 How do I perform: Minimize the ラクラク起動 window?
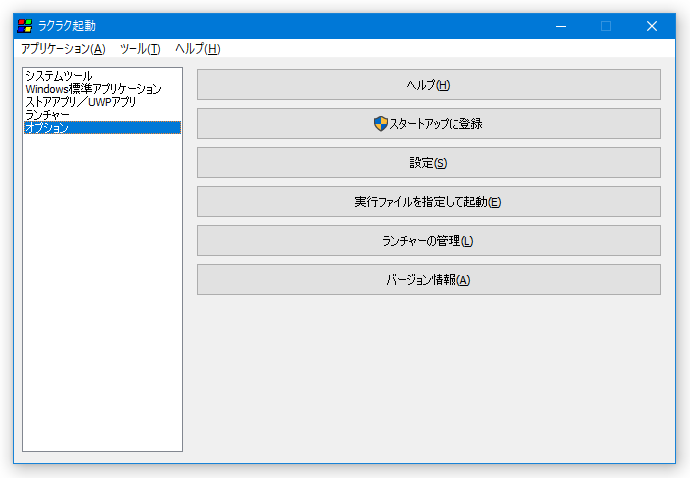pyautogui.click(x=561, y=26)
